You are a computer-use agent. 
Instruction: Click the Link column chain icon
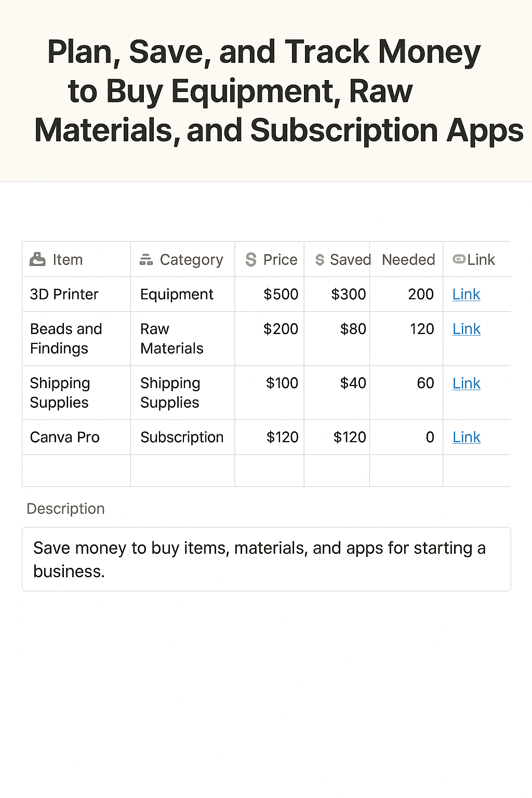pyautogui.click(x=459, y=259)
